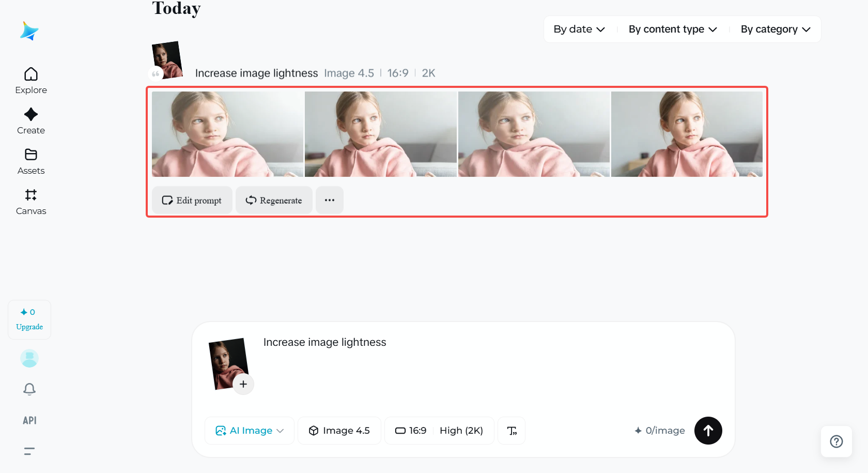Open the first generated image
Image resolution: width=868 pixels, height=473 pixels.
tap(227, 134)
